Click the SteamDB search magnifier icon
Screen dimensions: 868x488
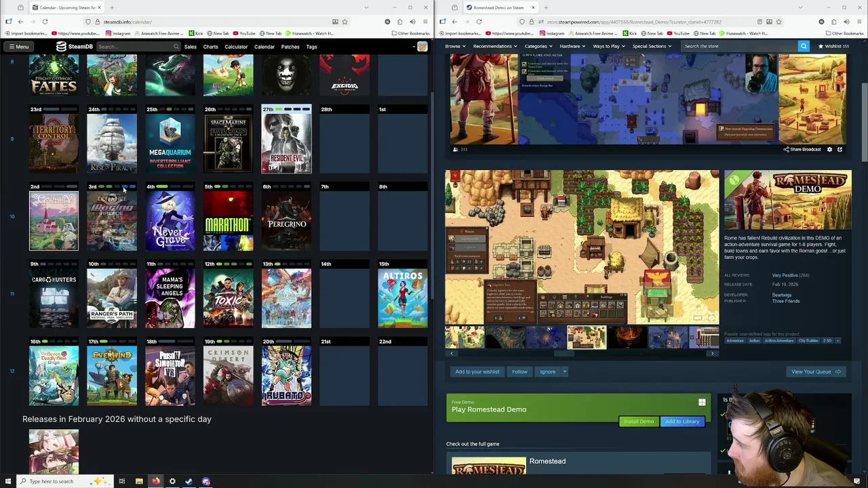pos(176,47)
